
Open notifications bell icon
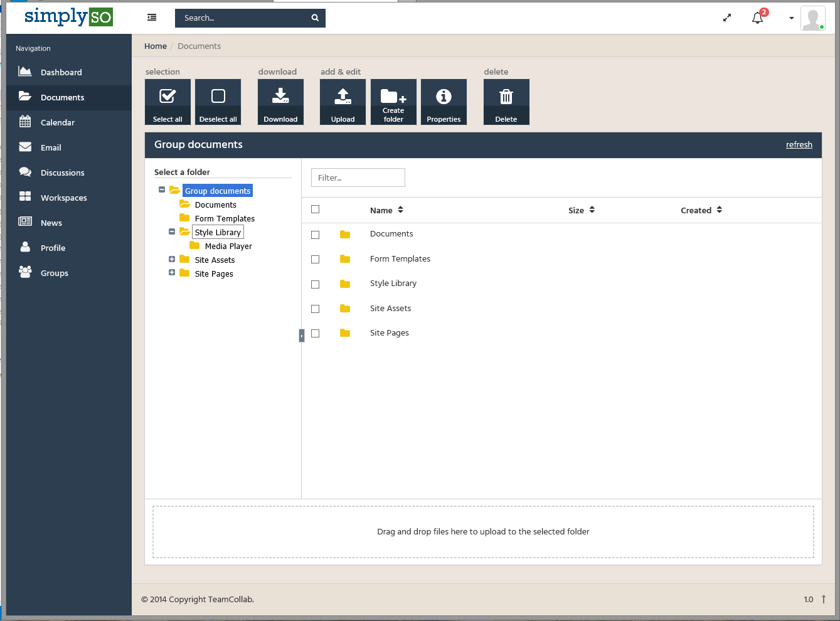pos(758,18)
